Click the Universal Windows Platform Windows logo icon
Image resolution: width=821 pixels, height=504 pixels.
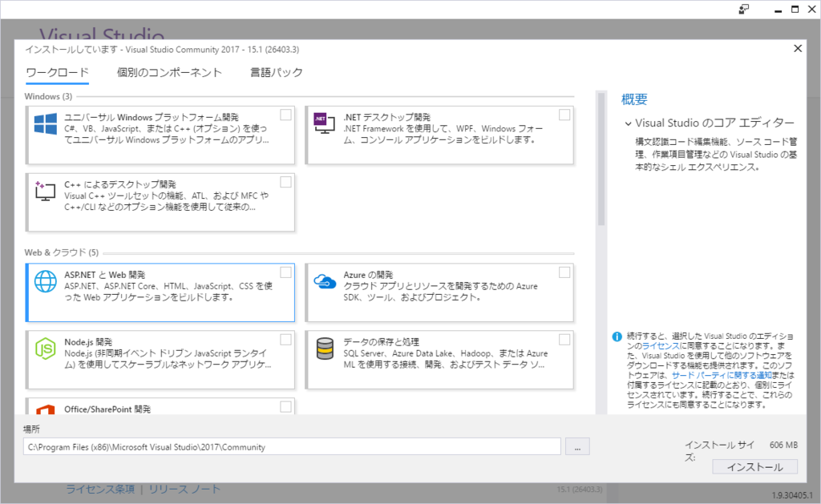click(46, 124)
